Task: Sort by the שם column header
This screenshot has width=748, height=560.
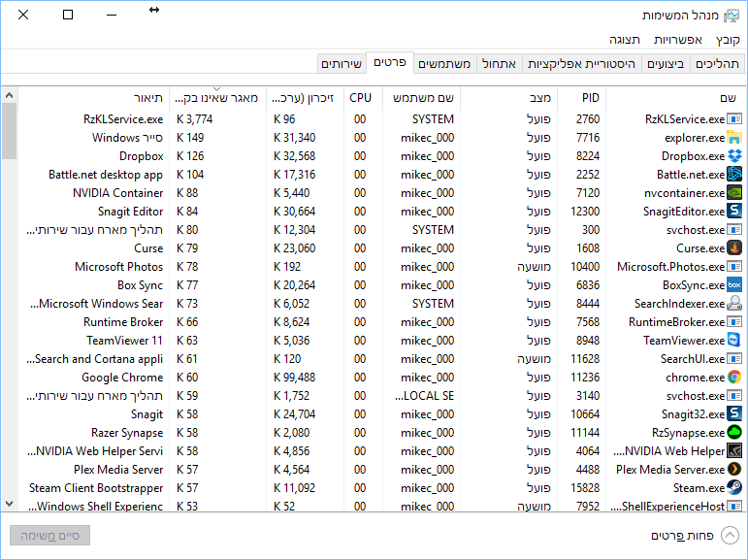Action: pos(674,98)
